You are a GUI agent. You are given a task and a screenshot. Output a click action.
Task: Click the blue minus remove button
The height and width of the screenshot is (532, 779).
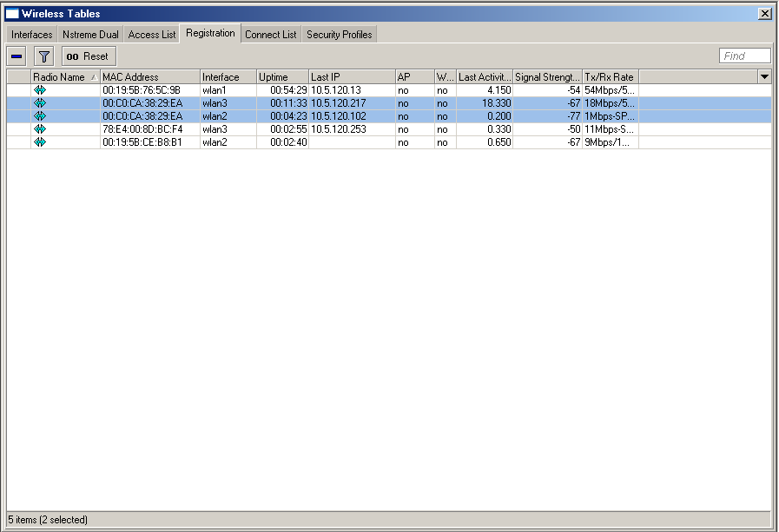coord(17,56)
